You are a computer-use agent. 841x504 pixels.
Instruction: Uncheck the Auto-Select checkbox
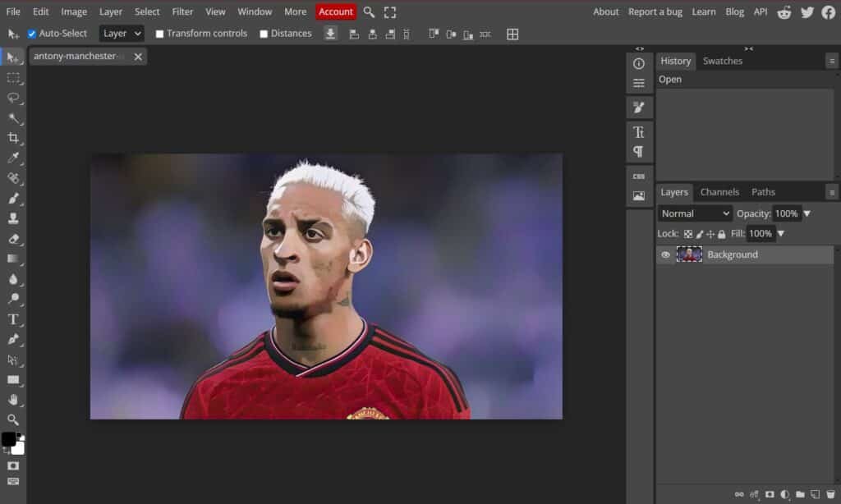(32, 34)
